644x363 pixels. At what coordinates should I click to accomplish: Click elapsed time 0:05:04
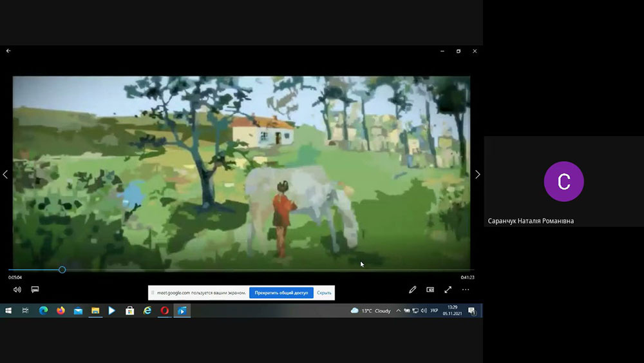pyautogui.click(x=15, y=277)
